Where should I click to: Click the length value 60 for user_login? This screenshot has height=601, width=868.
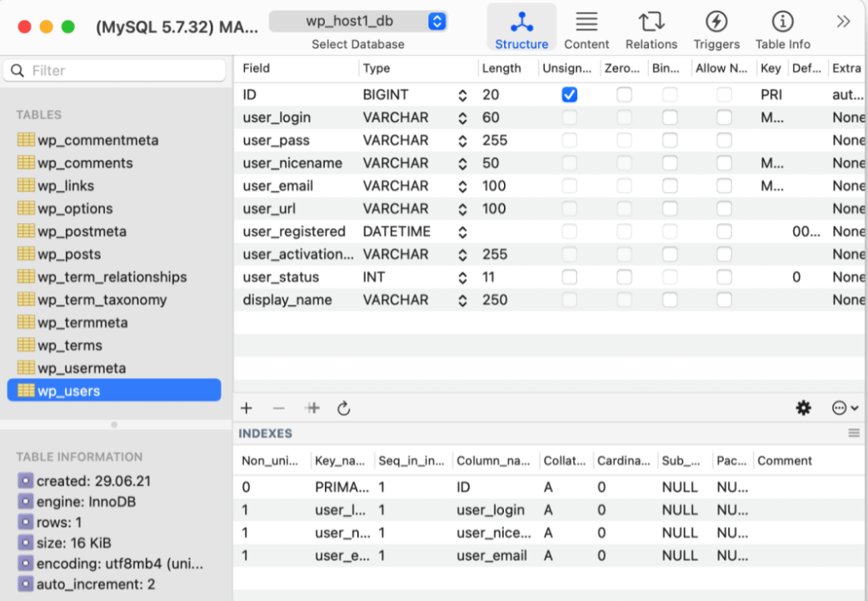click(491, 117)
